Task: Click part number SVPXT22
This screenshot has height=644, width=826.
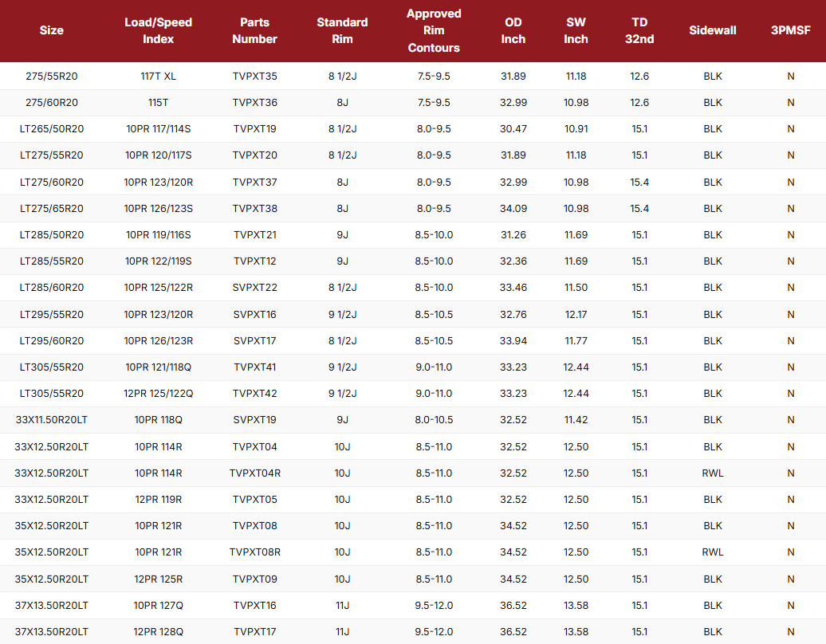Action: pos(255,288)
